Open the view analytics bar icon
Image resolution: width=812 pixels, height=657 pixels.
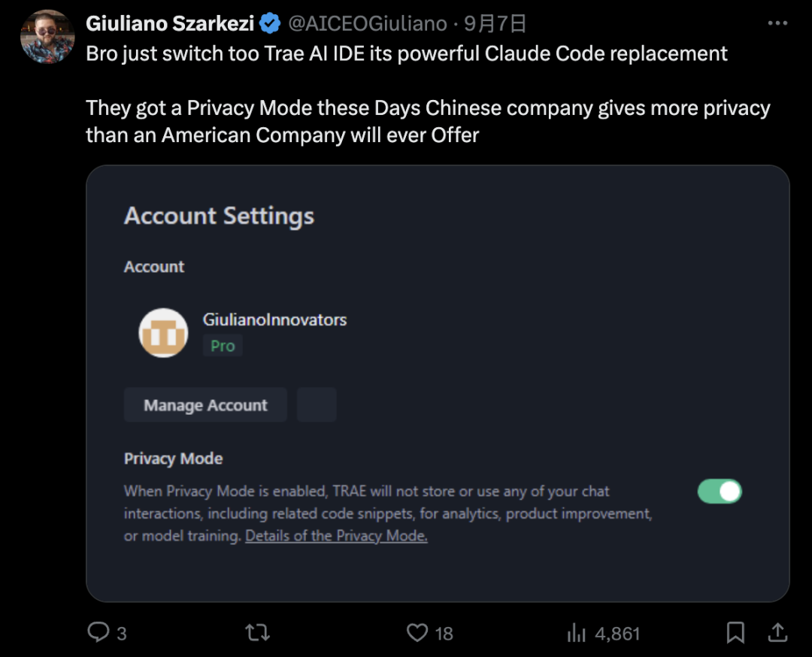[577, 633]
